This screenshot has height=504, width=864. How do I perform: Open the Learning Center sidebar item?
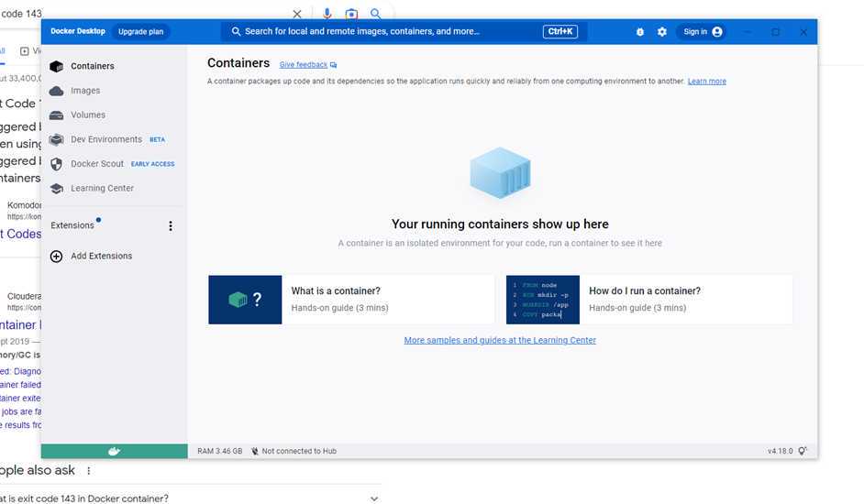102,188
